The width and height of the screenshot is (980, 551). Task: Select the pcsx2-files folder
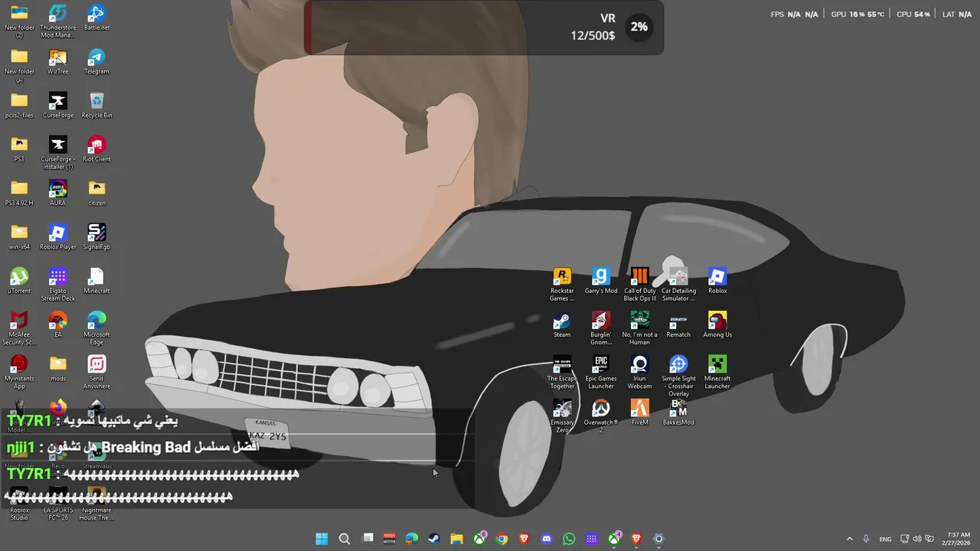click(19, 106)
